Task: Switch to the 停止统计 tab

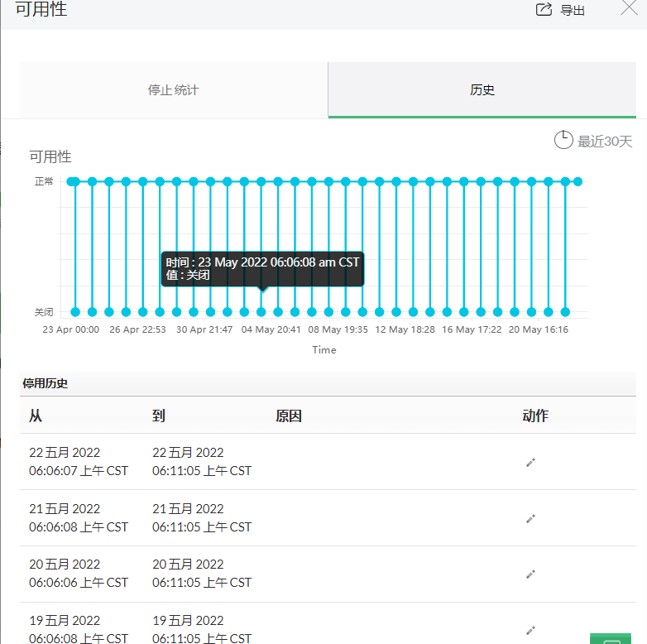Action: (x=173, y=89)
